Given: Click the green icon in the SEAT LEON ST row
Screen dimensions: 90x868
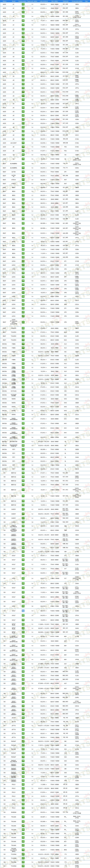Looking at the screenshot, I should [23, 322].
